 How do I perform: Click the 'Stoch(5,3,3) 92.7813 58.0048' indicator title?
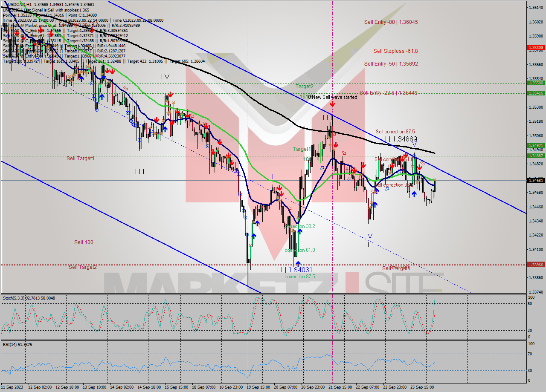coord(29,298)
